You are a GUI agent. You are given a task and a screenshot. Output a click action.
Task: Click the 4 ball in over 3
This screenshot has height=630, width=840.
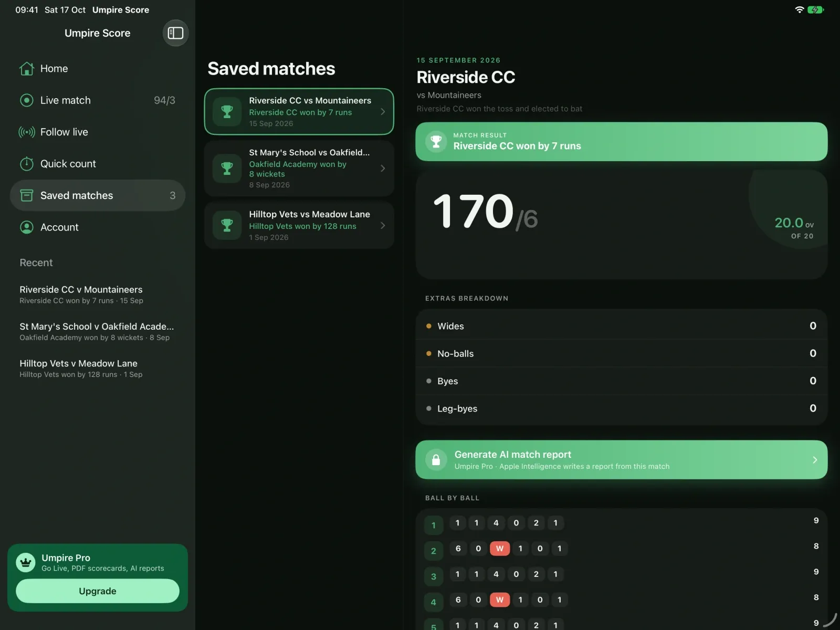496,574
